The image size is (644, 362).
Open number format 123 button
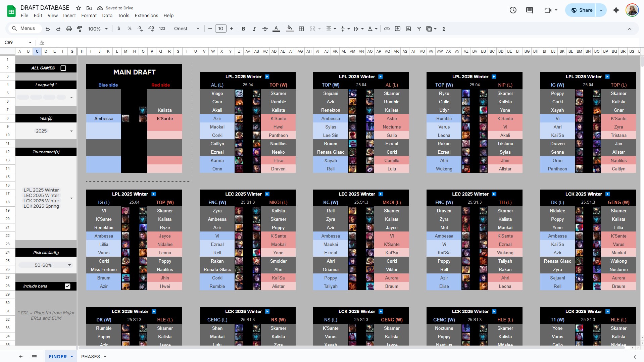click(162, 29)
